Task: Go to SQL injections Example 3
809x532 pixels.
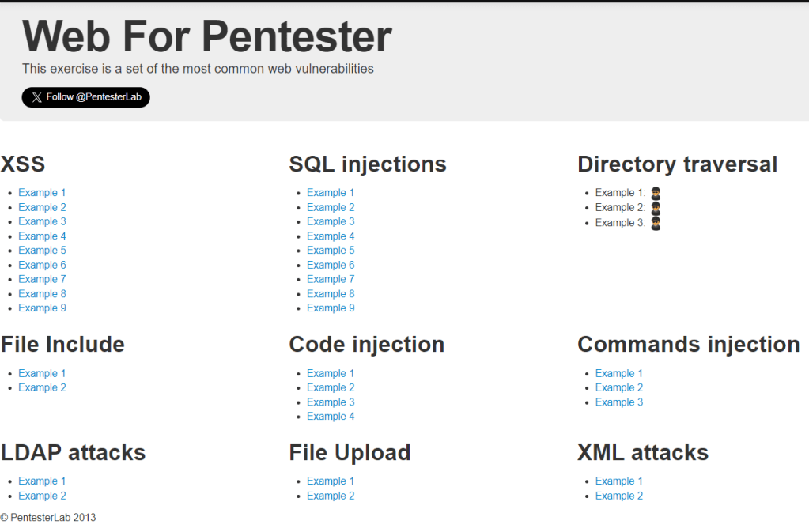Action: coord(331,221)
